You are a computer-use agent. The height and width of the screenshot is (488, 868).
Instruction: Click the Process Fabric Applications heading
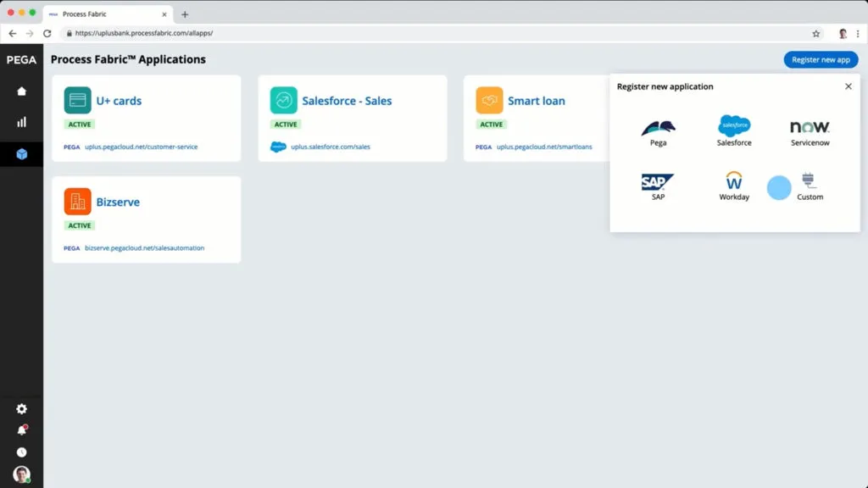129,59
